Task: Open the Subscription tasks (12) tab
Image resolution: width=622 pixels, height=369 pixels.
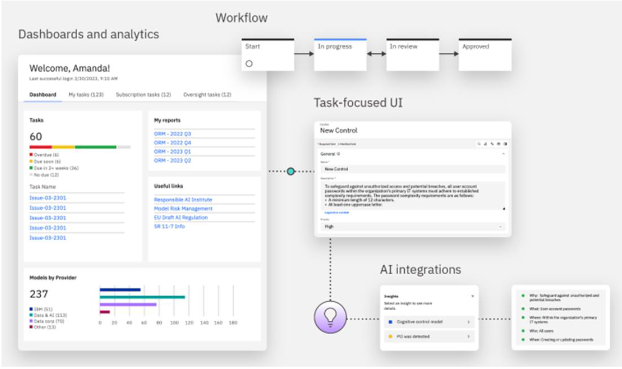Action: point(143,94)
